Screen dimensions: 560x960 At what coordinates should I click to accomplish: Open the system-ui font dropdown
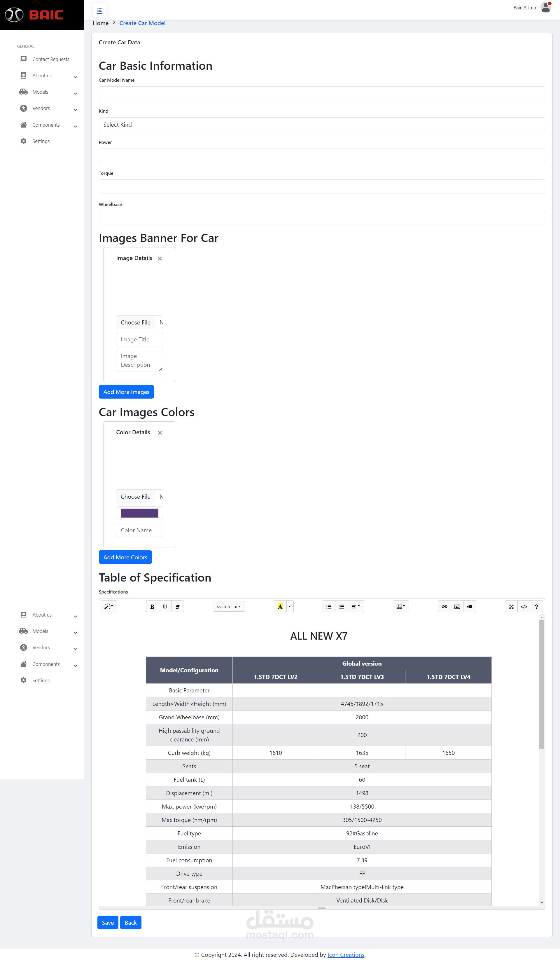click(x=229, y=606)
